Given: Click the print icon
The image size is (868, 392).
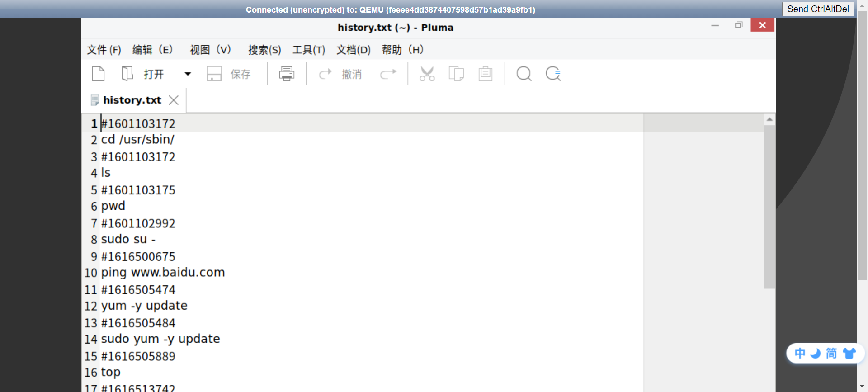Looking at the screenshot, I should [x=287, y=74].
